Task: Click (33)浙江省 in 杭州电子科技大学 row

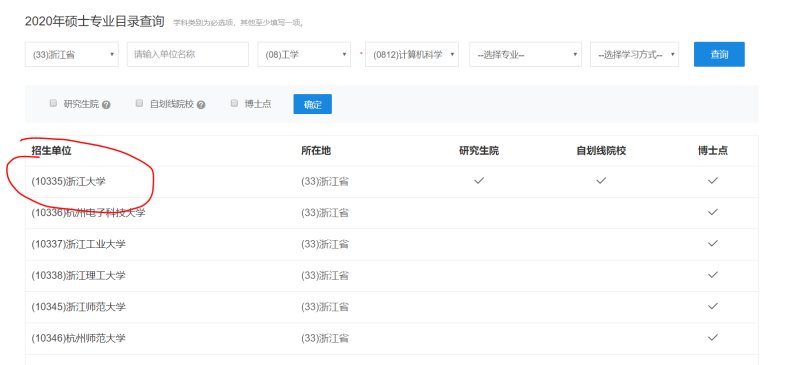Action: [325, 213]
